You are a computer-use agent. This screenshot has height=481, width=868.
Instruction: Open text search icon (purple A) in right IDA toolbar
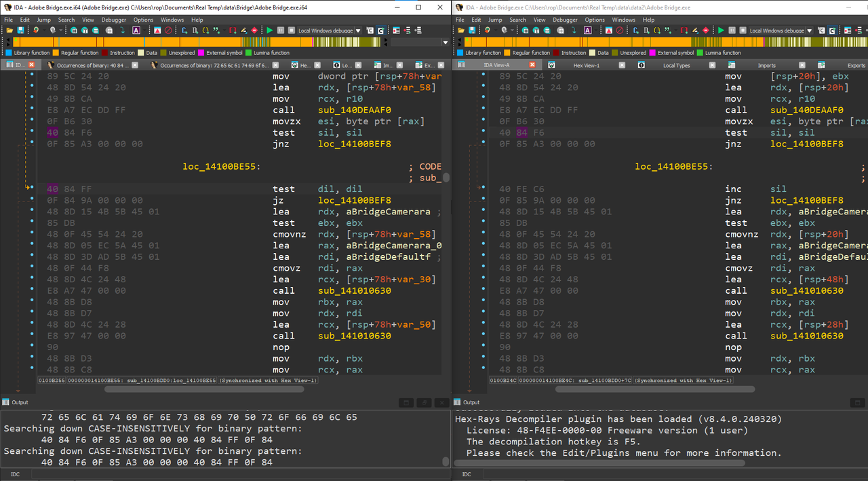click(x=587, y=31)
